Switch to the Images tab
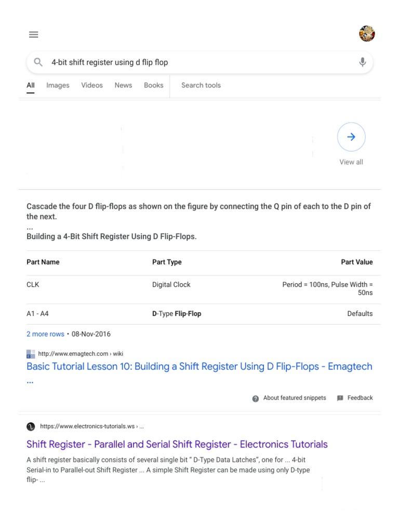This screenshot has height=532, width=399. point(58,85)
